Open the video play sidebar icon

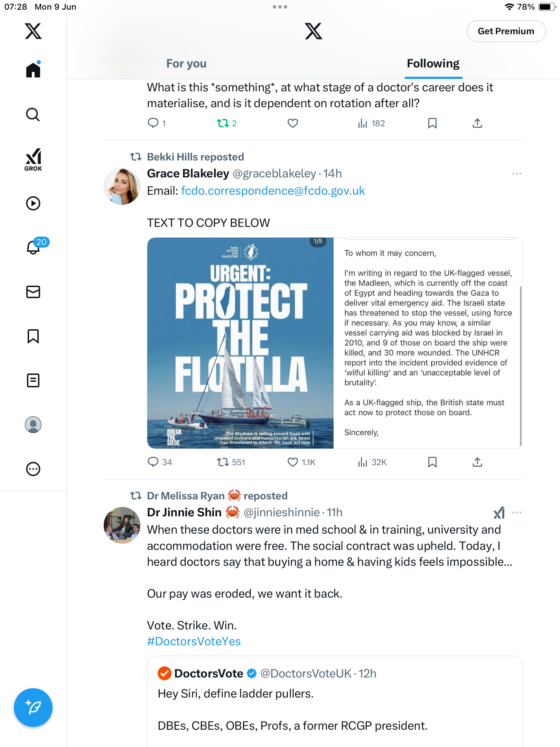33,203
